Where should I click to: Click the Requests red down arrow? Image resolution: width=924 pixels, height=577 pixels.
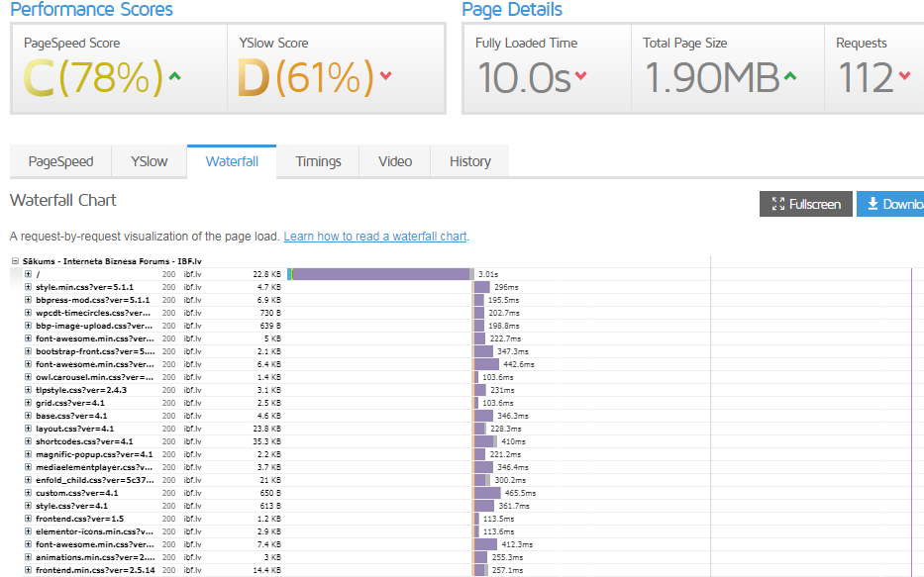904,77
